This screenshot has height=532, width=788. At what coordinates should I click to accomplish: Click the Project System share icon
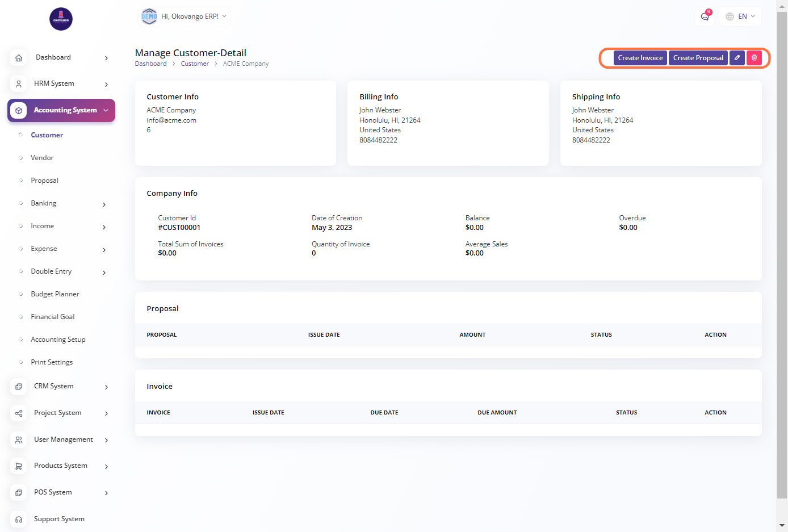coord(19,413)
